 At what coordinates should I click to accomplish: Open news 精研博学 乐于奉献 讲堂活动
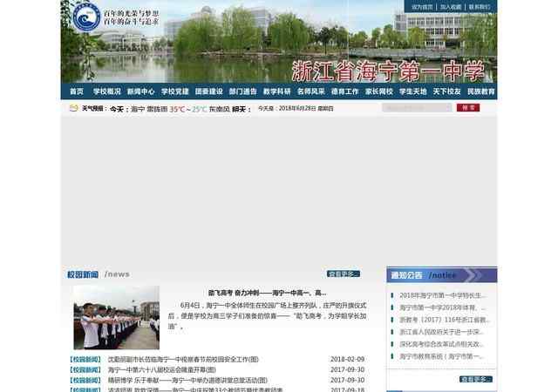[187, 381]
